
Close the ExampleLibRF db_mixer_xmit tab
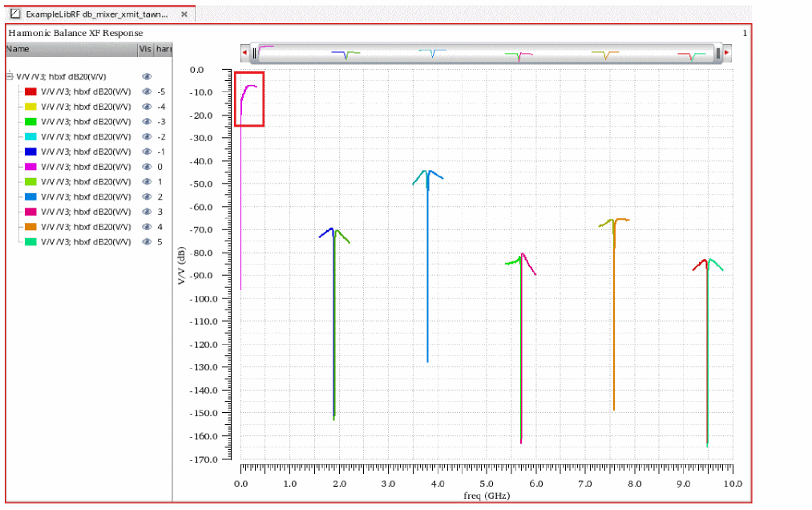184,14
